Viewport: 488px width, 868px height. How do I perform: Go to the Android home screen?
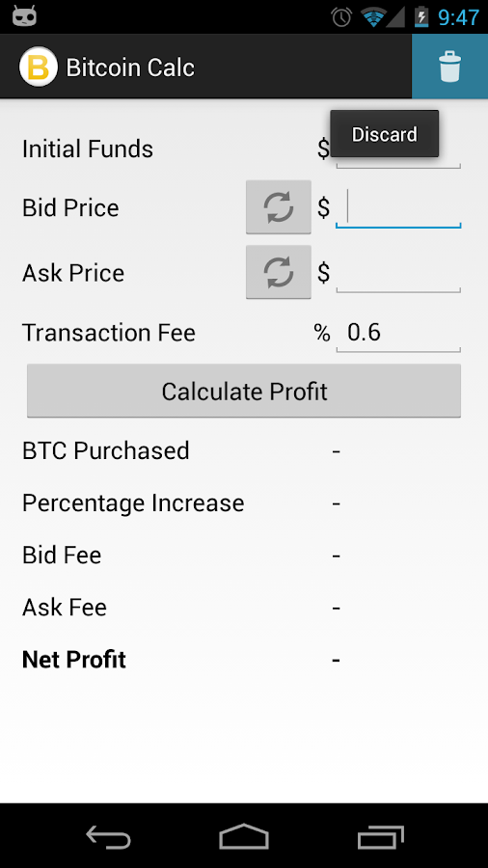(244, 836)
